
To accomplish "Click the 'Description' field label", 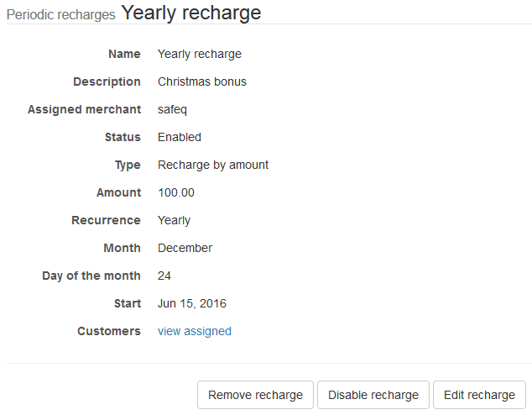I will 107,81.
